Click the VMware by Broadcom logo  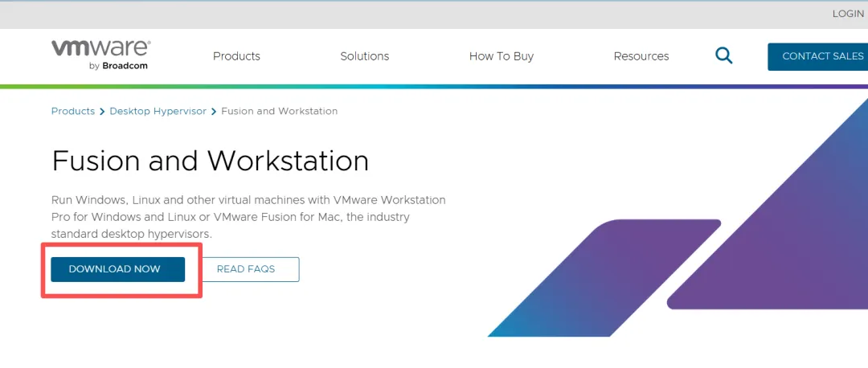(101, 55)
